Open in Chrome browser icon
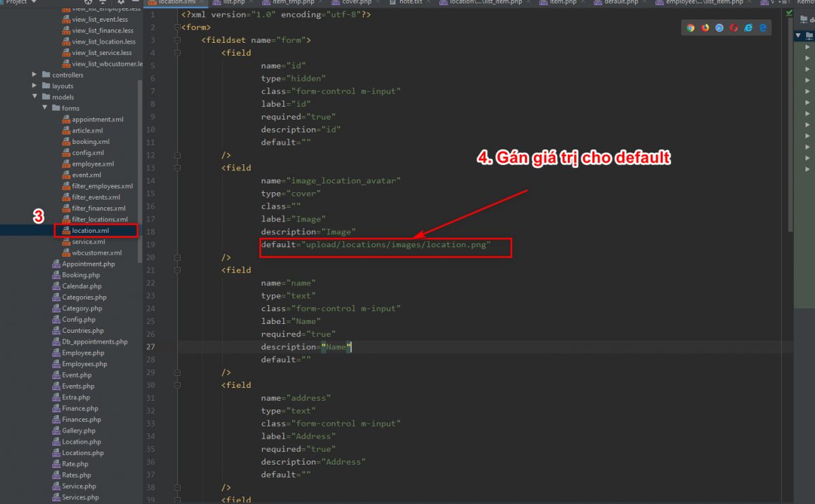This screenshot has height=504, width=815. coord(691,28)
